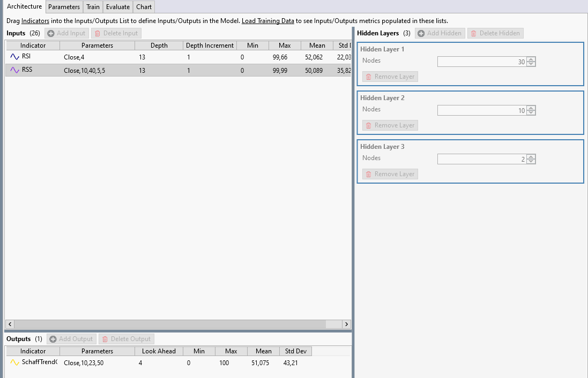Click the Add Input plus icon
The width and height of the screenshot is (588, 378).
pyautogui.click(x=50, y=33)
